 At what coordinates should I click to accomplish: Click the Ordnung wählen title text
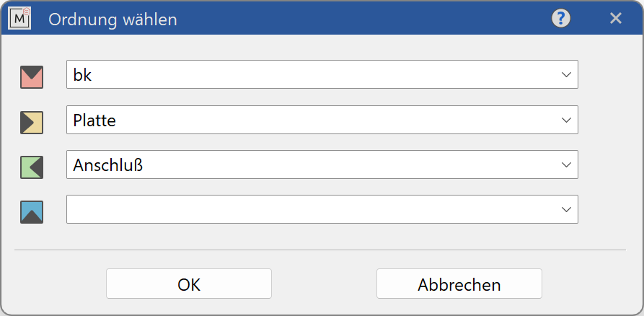pos(113,19)
